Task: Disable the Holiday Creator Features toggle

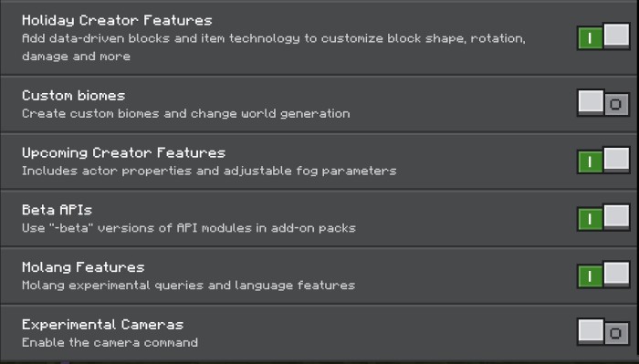Action: 603,36
